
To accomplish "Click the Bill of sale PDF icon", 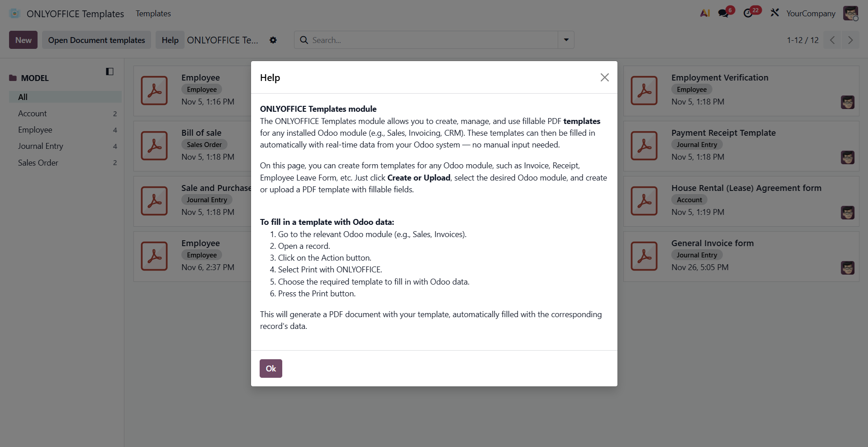I will coord(154,145).
